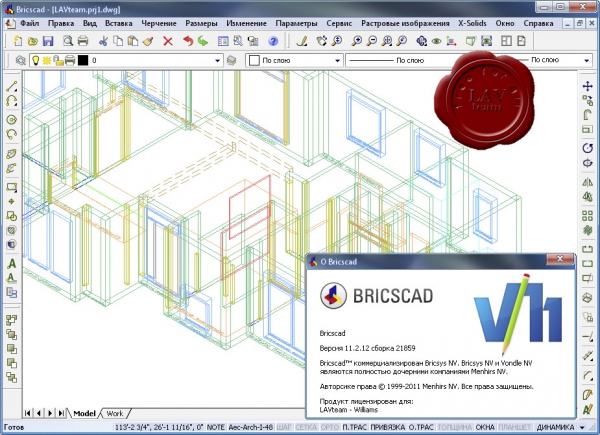Click the NOTE field in status bar
The image size is (600, 435).
(215, 427)
